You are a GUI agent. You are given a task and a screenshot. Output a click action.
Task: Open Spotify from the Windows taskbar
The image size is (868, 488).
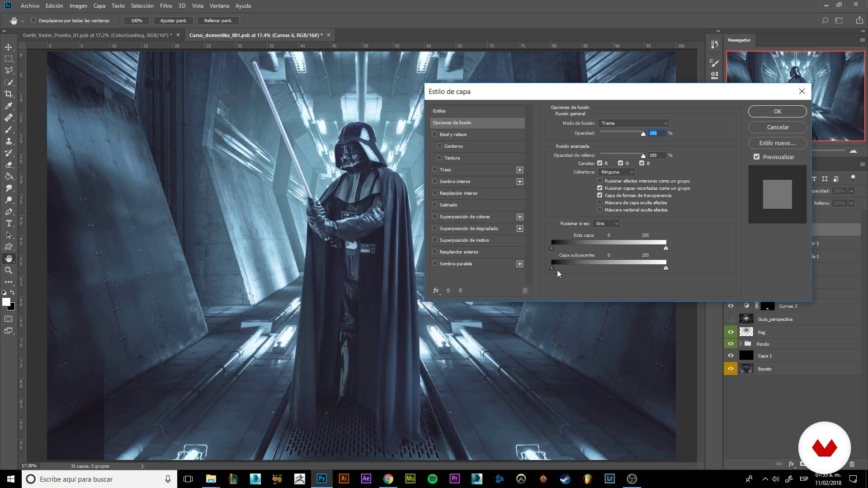(x=433, y=479)
